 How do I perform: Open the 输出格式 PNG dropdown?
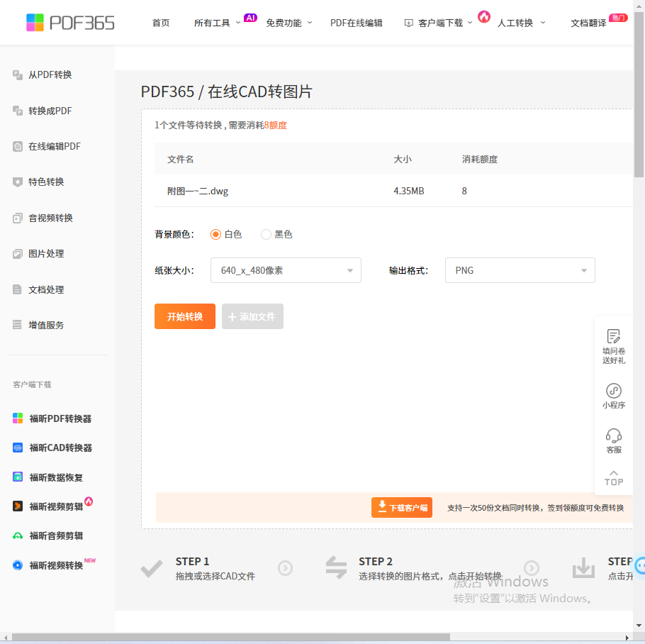point(520,270)
